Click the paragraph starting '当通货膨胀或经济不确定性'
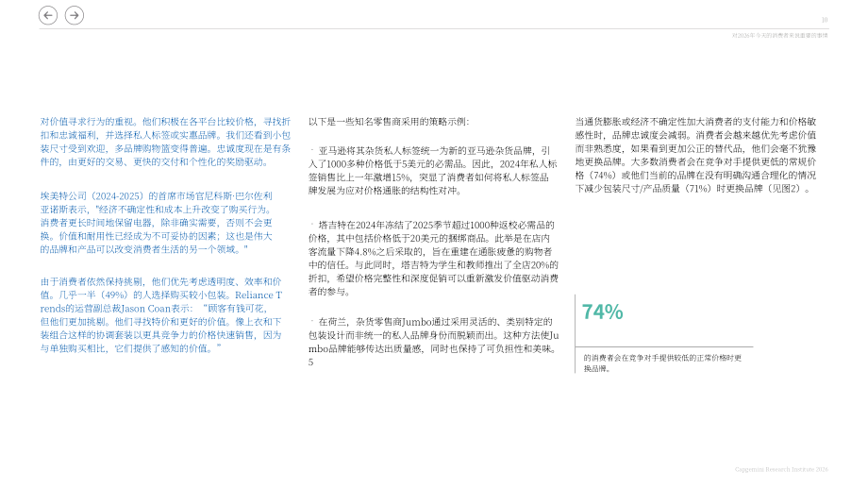This screenshot has height=489, width=868. 696,155
